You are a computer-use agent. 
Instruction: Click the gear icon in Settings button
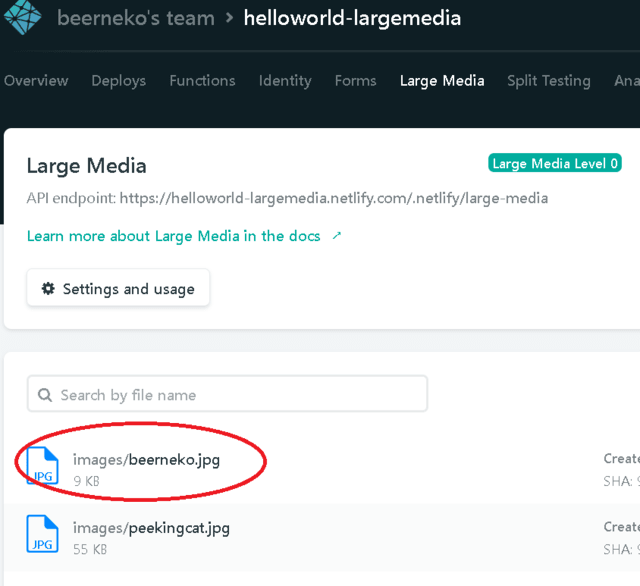tap(48, 289)
